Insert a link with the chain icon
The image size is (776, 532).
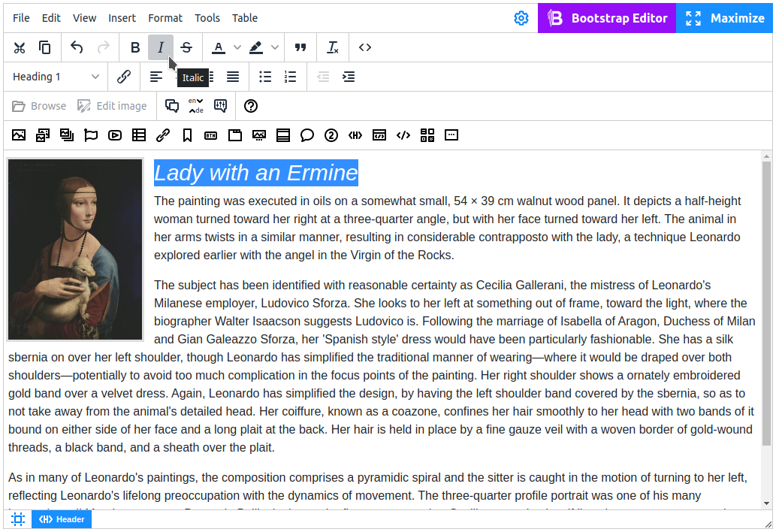[x=124, y=77]
